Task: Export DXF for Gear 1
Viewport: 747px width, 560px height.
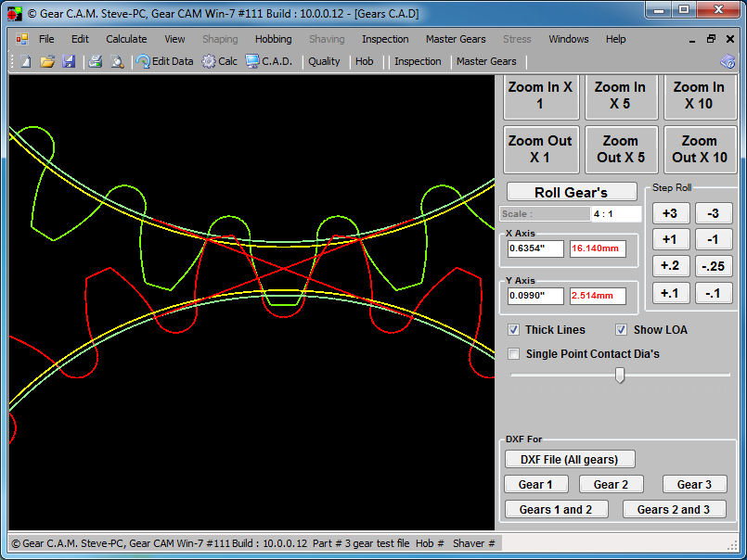Action: coord(536,484)
